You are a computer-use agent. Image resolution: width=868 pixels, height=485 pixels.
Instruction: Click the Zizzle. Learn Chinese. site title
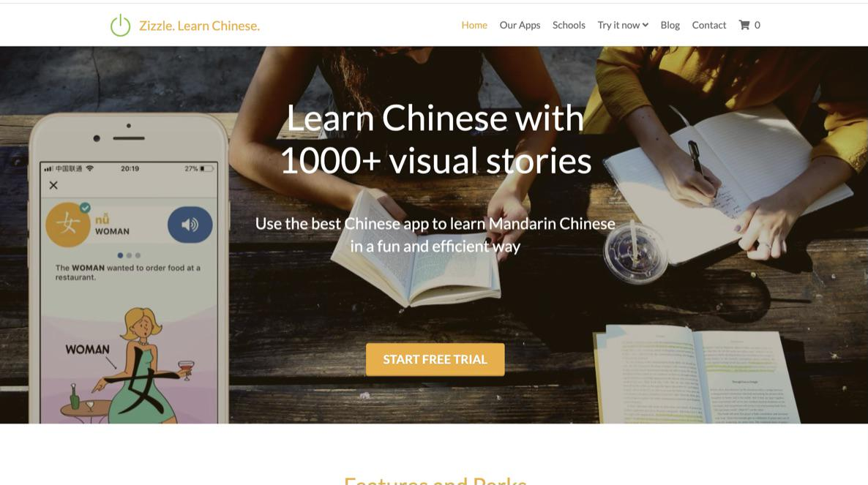[199, 26]
